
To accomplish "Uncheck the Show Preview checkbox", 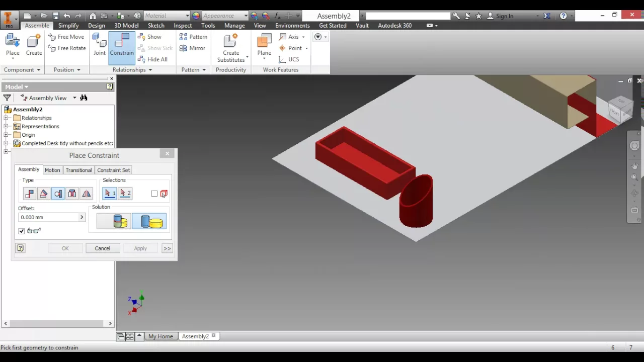I will click(x=22, y=231).
